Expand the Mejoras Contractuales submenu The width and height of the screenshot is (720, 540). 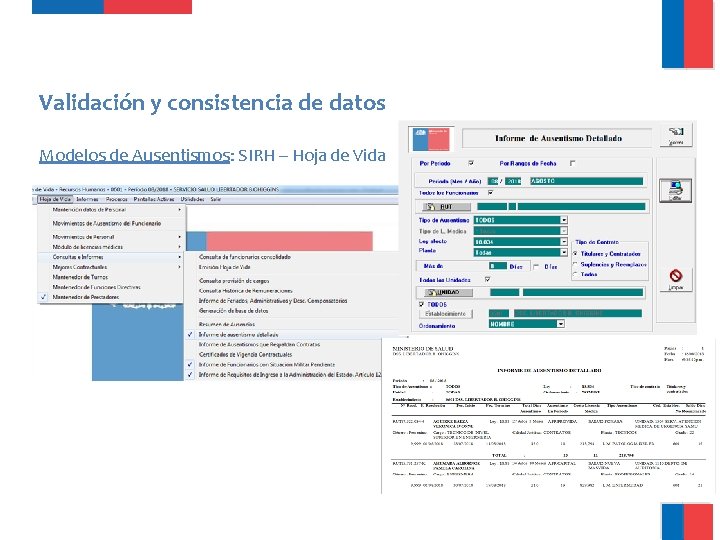pos(112,267)
